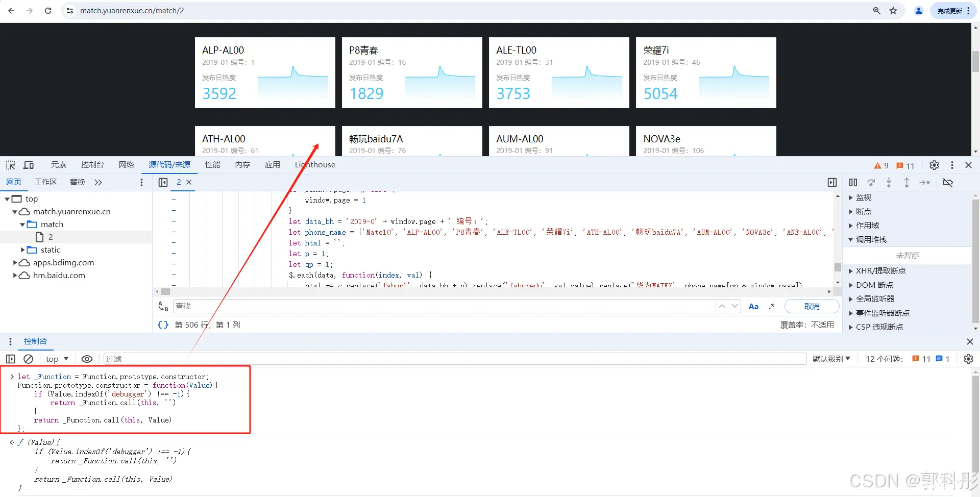Clear the console
Screen dimensions: 980x497
29,359
